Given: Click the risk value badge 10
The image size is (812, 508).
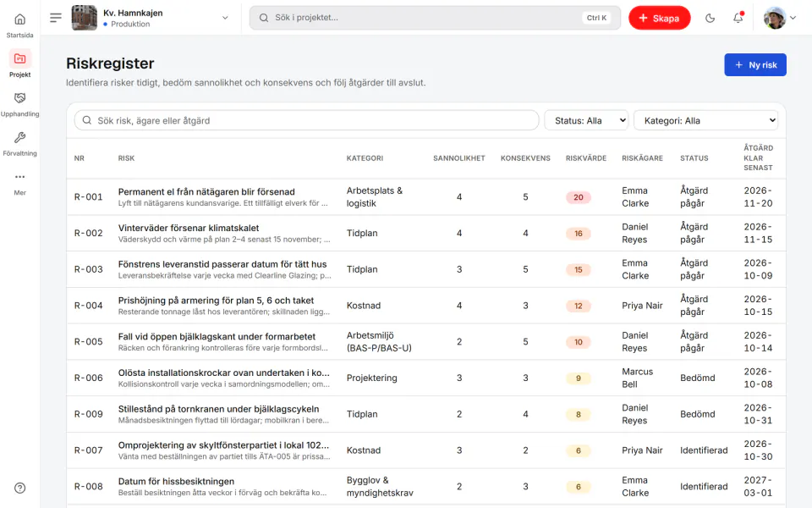Looking at the screenshot, I should (579, 342).
